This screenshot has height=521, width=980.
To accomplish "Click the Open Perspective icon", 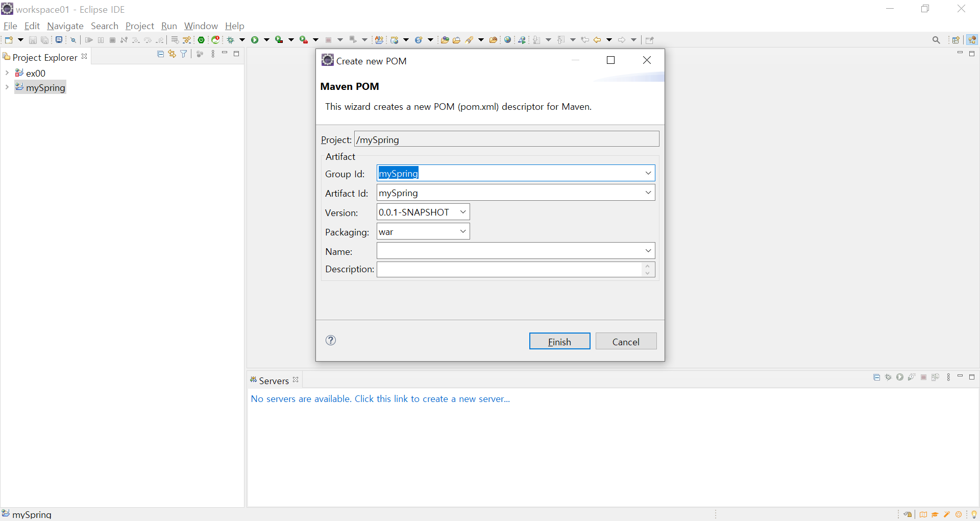I will tap(956, 40).
